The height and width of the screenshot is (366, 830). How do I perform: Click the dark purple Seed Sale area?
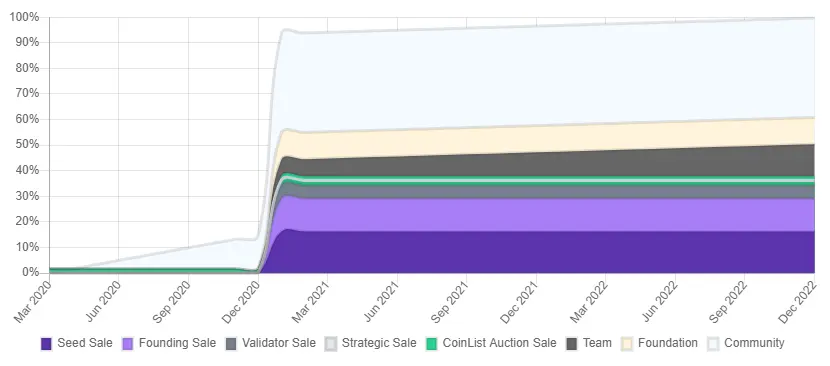(529, 252)
